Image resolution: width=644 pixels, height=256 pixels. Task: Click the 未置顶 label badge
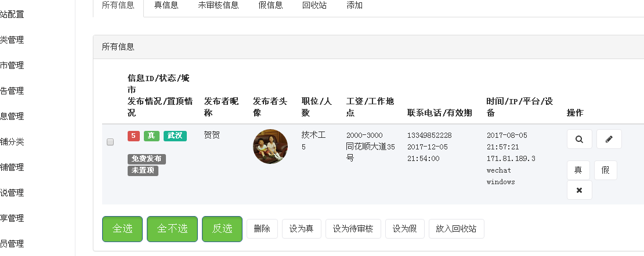pyautogui.click(x=143, y=170)
